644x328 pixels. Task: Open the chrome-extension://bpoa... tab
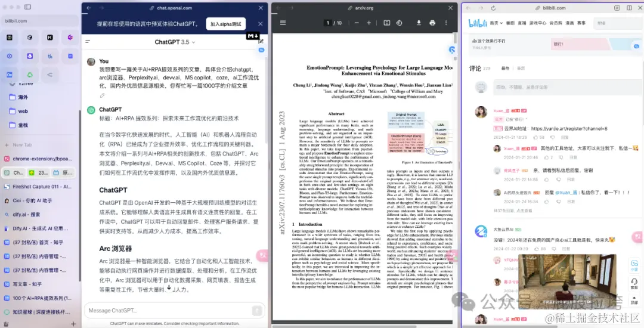[x=39, y=159]
